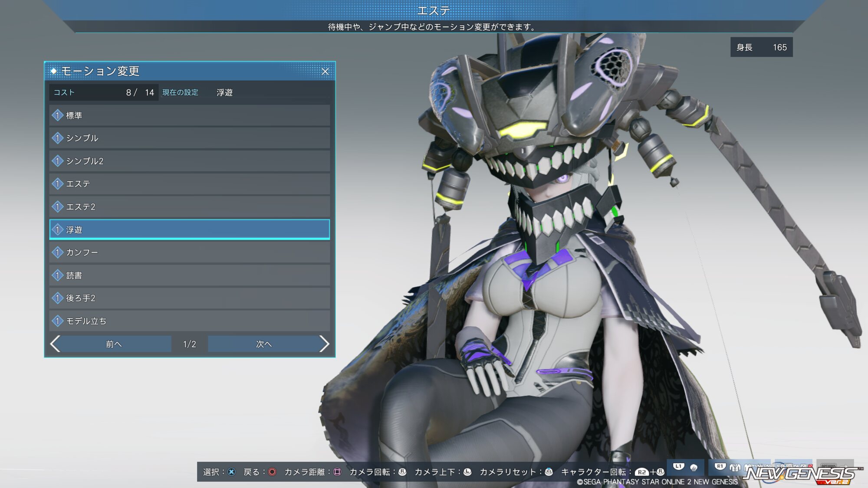Pick モデル立ち from the motion list
This screenshot has width=868, height=488.
[x=190, y=321]
